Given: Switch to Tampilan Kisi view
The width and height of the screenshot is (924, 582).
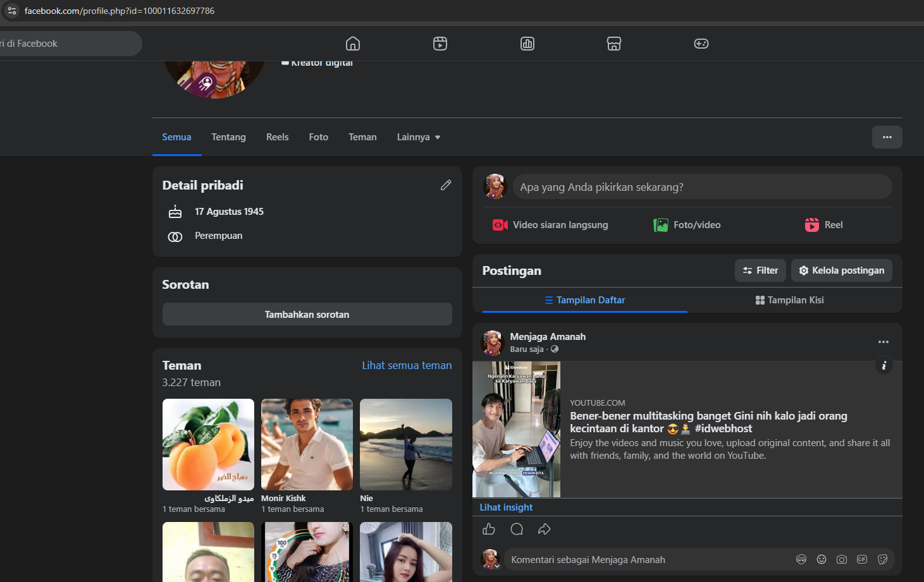Looking at the screenshot, I should pyautogui.click(x=790, y=300).
